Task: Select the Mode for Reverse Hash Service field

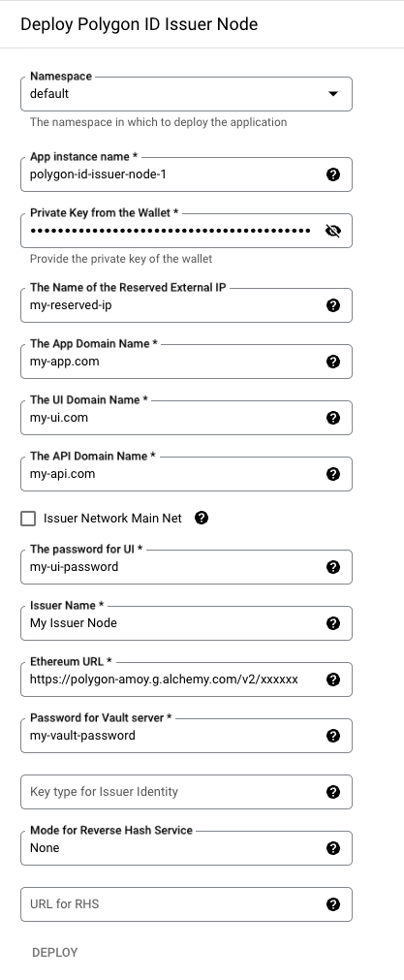Action: click(173, 848)
